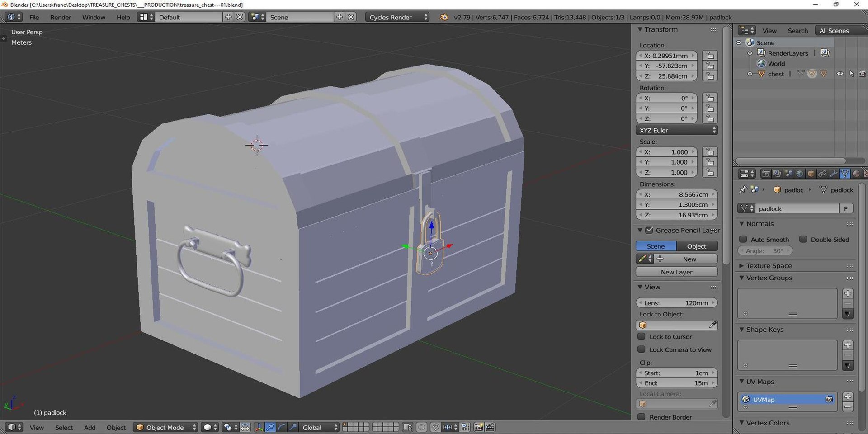The width and height of the screenshot is (868, 434).
Task: Click the OpenGL render image camera icon
Action: [x=479, y=427]
